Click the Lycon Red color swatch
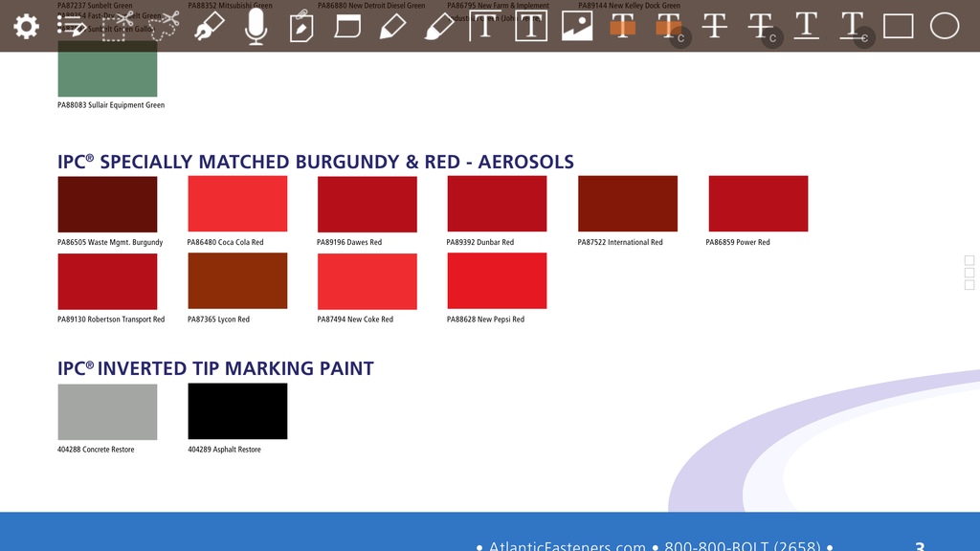Image resolution: width=980 pixels, height=551 pixels. click(x=237, y=280)
